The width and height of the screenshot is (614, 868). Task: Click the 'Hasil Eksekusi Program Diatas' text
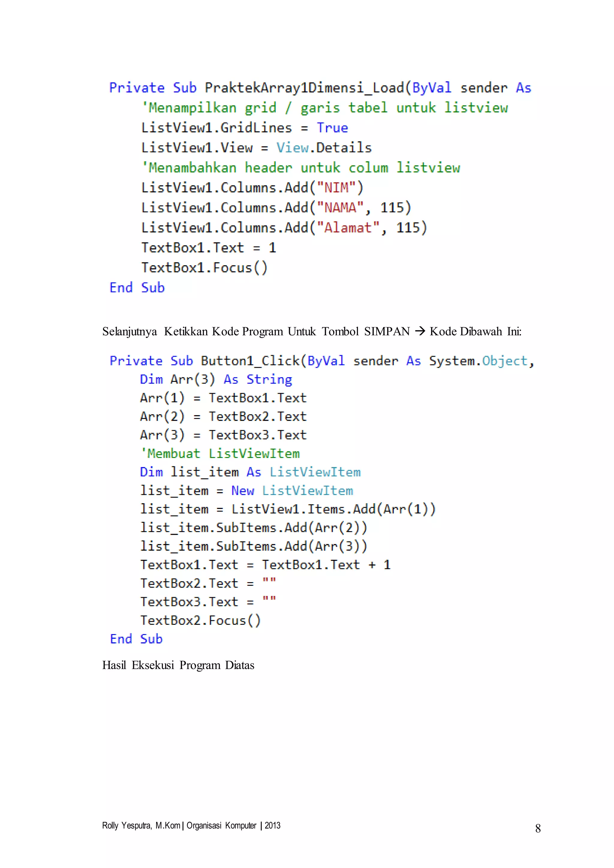(178, 665)
